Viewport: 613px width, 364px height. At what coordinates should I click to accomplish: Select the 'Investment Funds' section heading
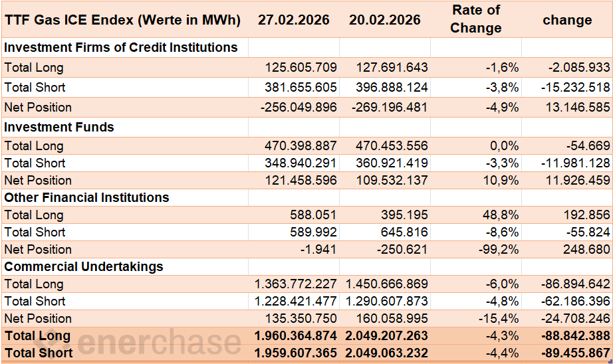point(59,127)
